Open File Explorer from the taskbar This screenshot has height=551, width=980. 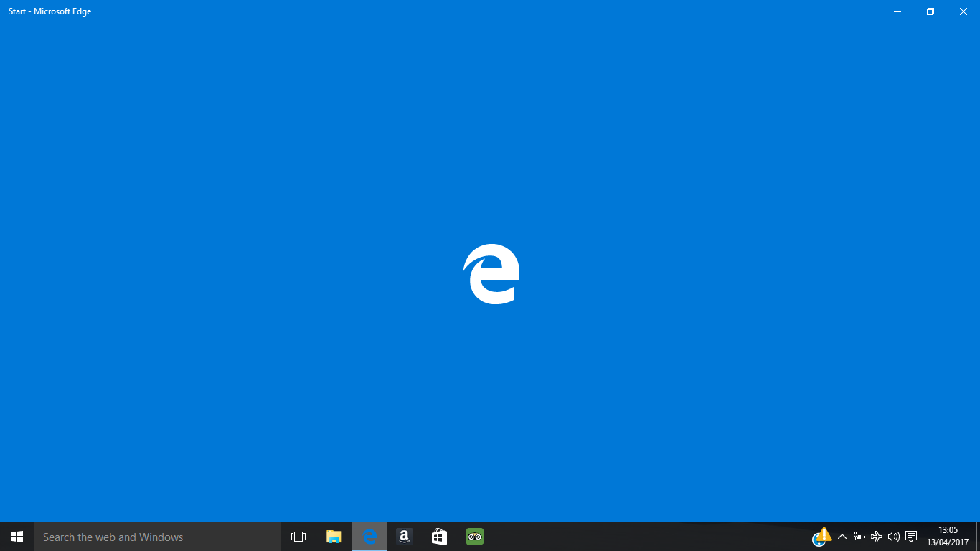pos(334,537)
